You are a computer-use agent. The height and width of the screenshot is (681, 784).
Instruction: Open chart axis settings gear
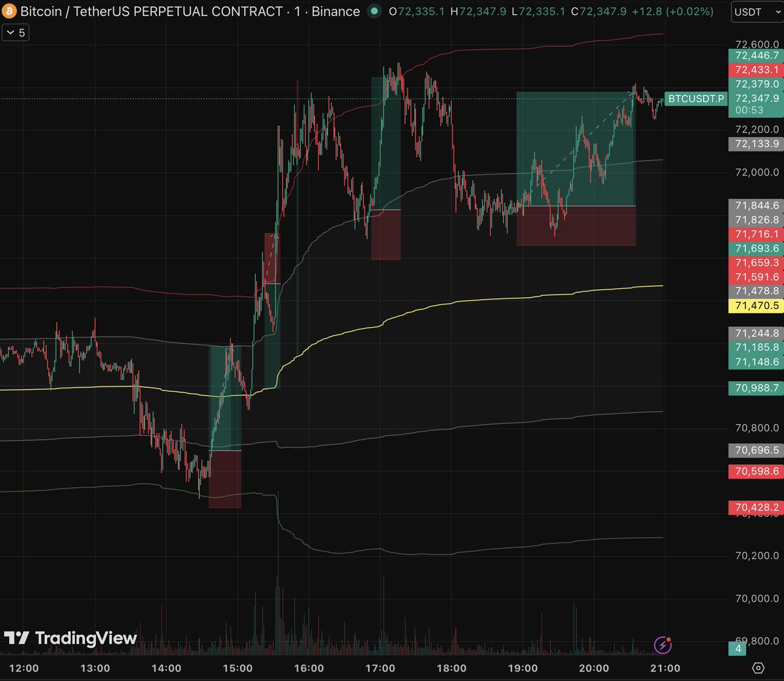click(758, 668)
